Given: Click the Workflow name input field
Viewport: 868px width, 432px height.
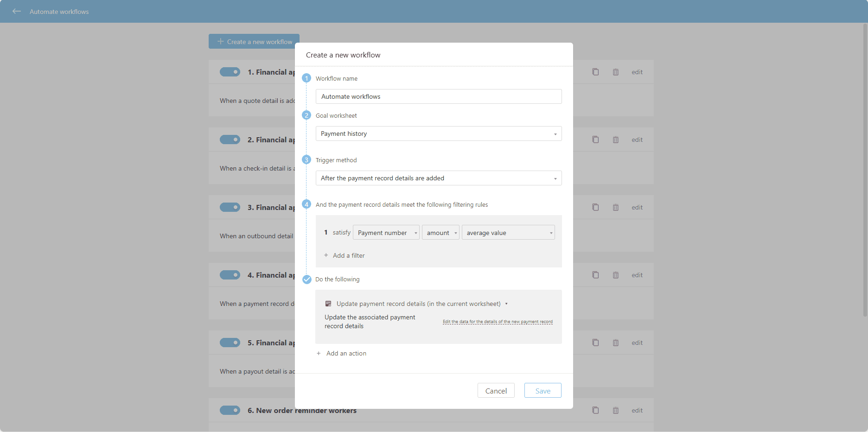Looking at the screenshot, I should 438,96.
